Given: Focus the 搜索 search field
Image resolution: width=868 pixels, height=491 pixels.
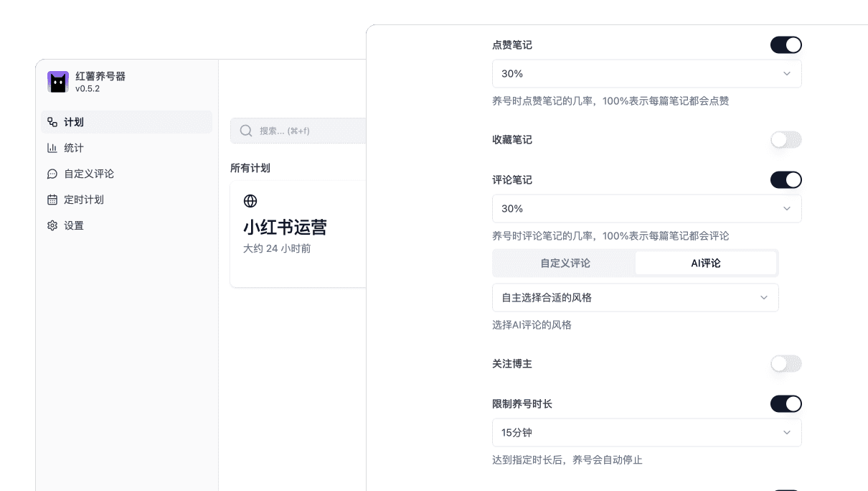Looking at the screenshot, I should tap(298, 131).
